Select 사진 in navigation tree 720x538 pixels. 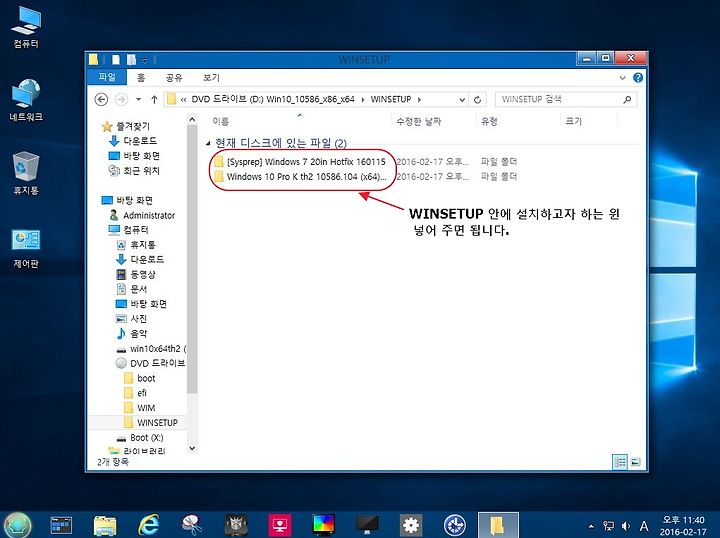(132, 318)
